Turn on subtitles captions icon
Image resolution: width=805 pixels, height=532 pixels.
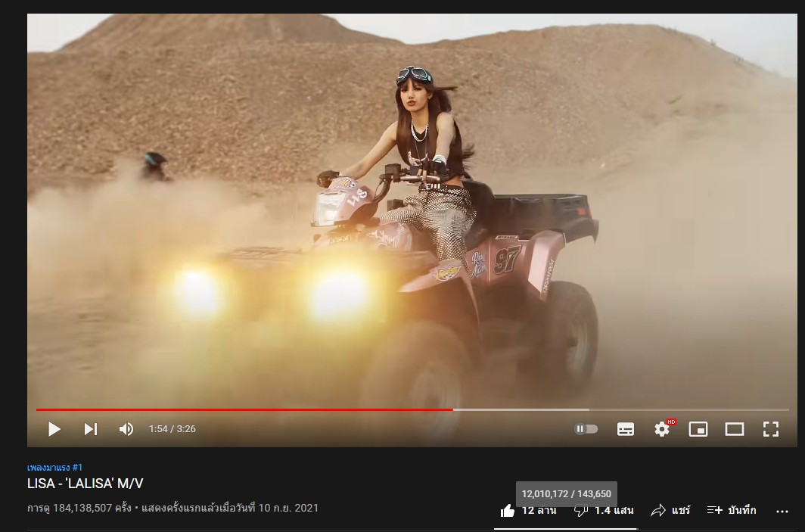coord(625,429)
